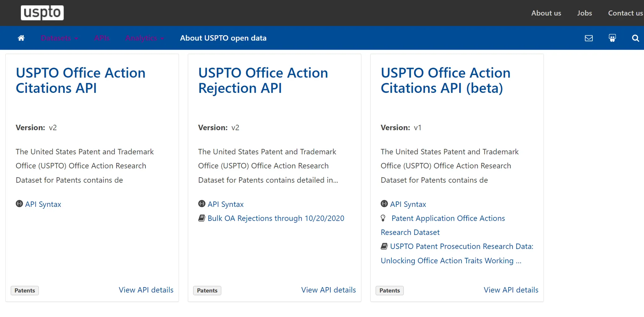Screen dimensions: 644x317
Task: Open USPTO Patent Prosecution Research Data link
Action: coord(461,246)
